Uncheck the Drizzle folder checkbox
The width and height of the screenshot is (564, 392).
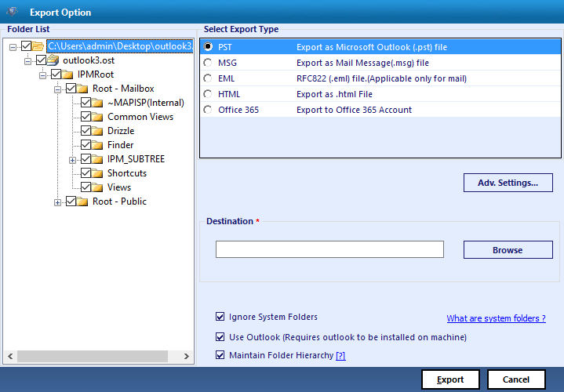pos(86,131)
